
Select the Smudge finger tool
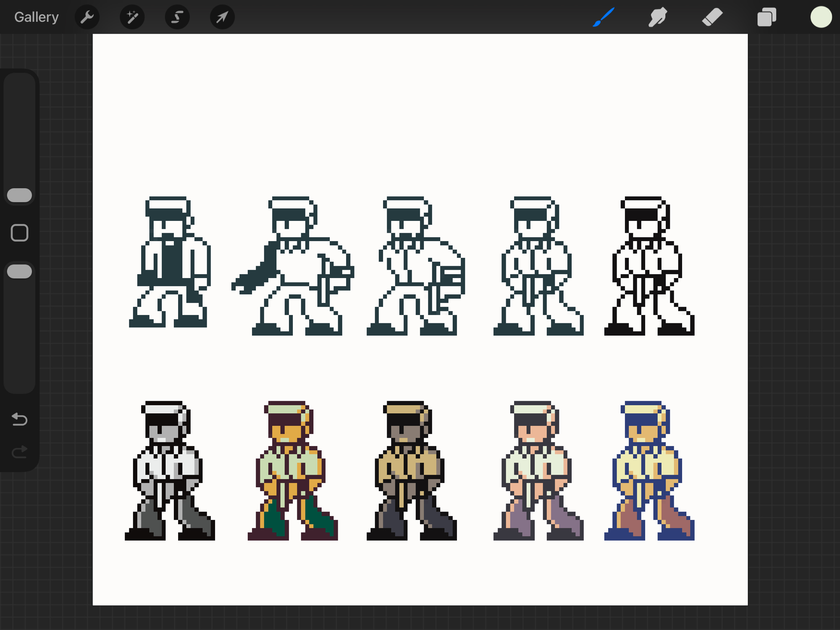pyautogui.click(x=657, y=17)
